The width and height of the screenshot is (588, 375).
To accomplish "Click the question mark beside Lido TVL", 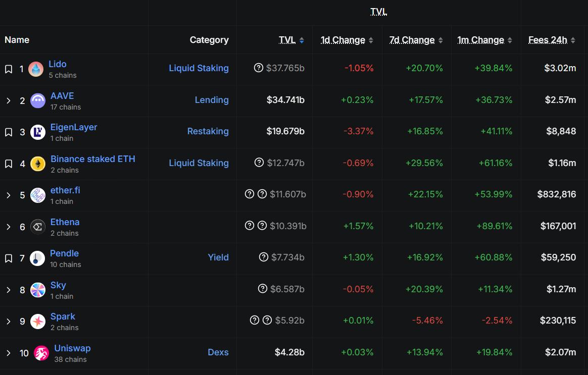I will (259, 68).
